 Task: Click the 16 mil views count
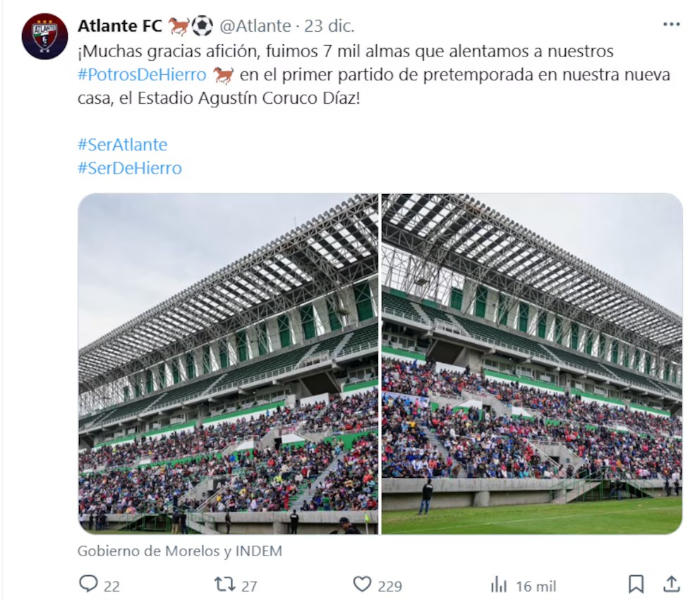pos(536,586)
